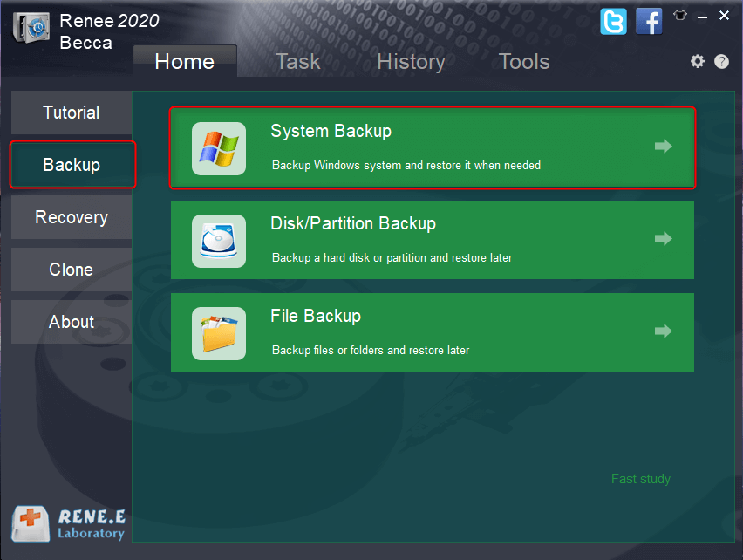Open the Fast study link
The width and height of the screenshot is (743, 560).
click(641, 479)
